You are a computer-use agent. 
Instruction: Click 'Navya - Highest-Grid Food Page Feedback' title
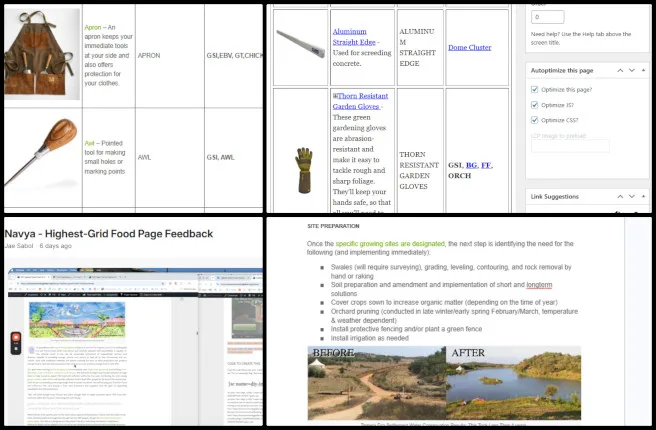click(x=109, y=233)
